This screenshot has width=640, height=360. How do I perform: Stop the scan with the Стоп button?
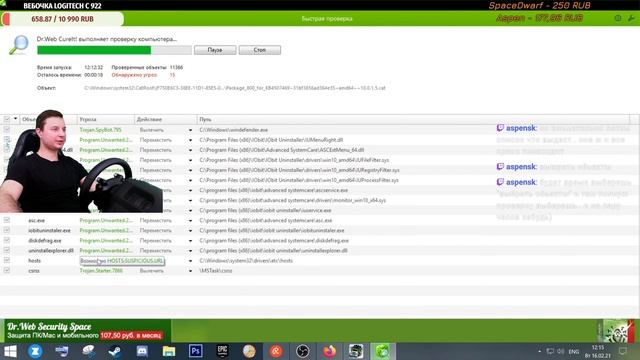260,50
